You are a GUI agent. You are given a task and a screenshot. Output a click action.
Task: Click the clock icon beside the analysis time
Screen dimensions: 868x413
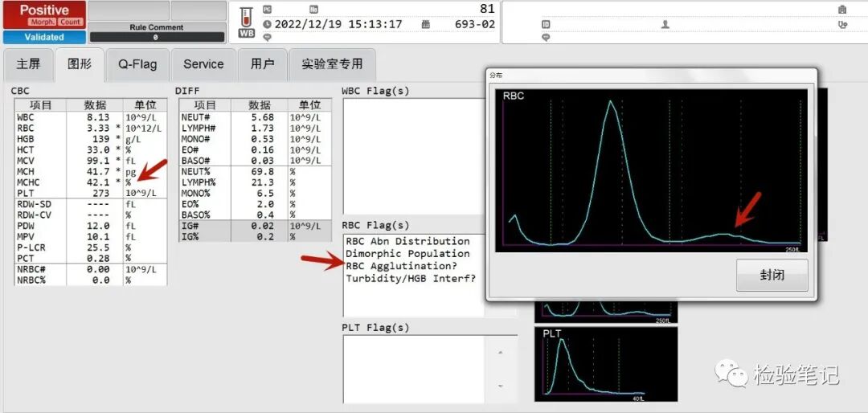267,24
